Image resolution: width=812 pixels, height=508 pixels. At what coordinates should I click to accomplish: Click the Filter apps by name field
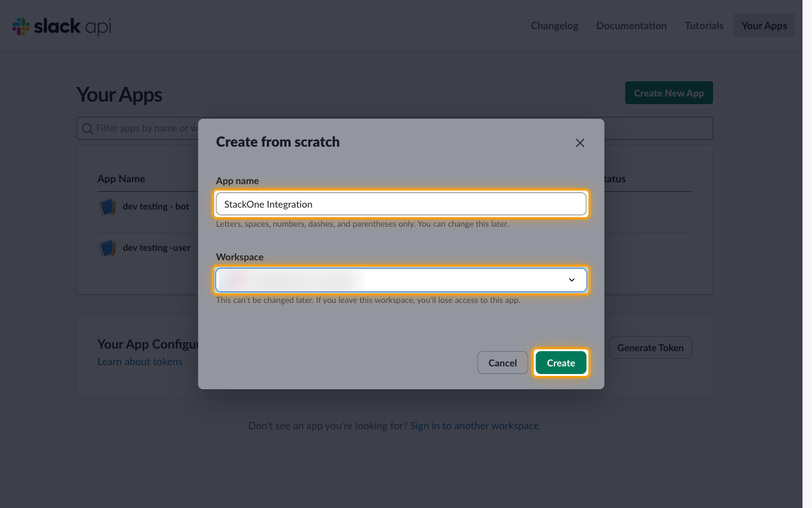[x=394, y=128]
